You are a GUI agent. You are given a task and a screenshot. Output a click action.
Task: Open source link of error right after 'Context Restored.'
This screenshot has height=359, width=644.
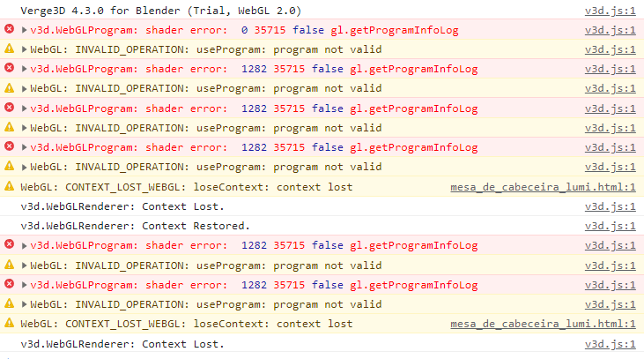coord(610,245)
